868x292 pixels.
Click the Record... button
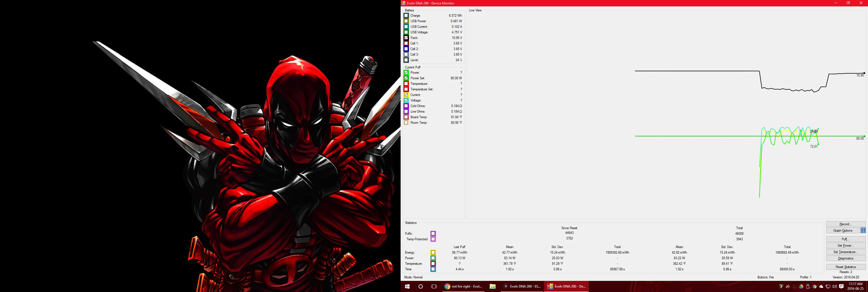coord(845,224)
